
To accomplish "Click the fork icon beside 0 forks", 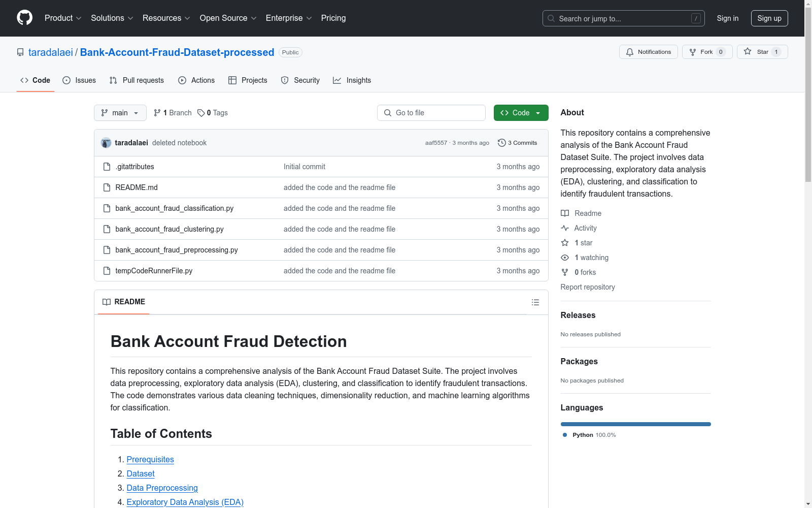I will click(x=565, y=272).
